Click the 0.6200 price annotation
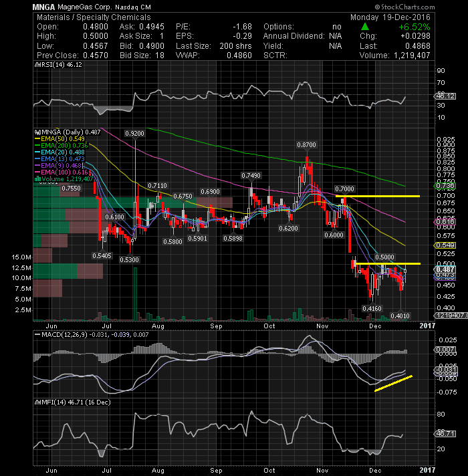468x476 pixels. pos(288,228)
